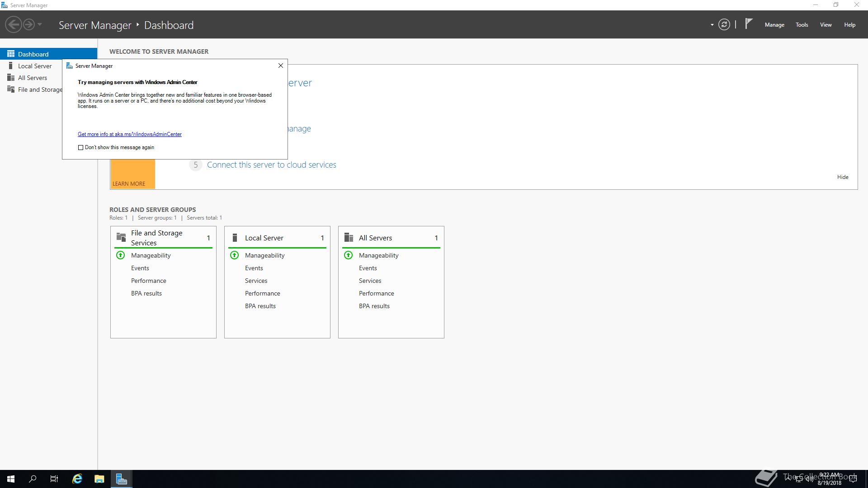The height and width of the screenshot is (488, 868).
Task: Click the Server Manager taskbar button
Action: click(x=122, y=479)
